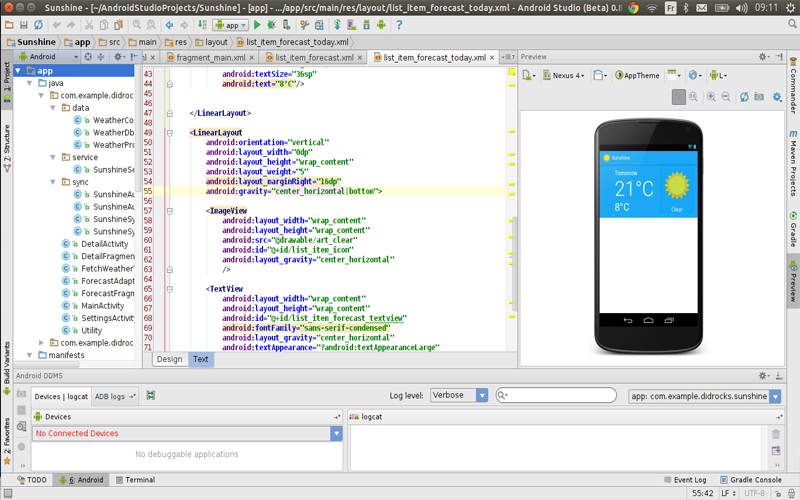Click the preview screenshot camera icon
The height and width of the screenshot is (500, 800).
(760, 97)
